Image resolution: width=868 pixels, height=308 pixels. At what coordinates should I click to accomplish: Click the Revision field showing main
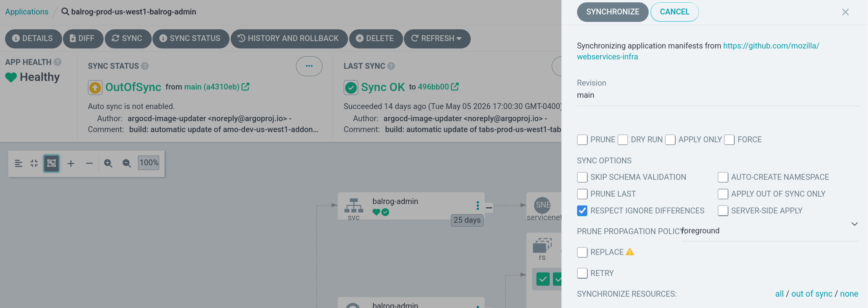point(717,95)
